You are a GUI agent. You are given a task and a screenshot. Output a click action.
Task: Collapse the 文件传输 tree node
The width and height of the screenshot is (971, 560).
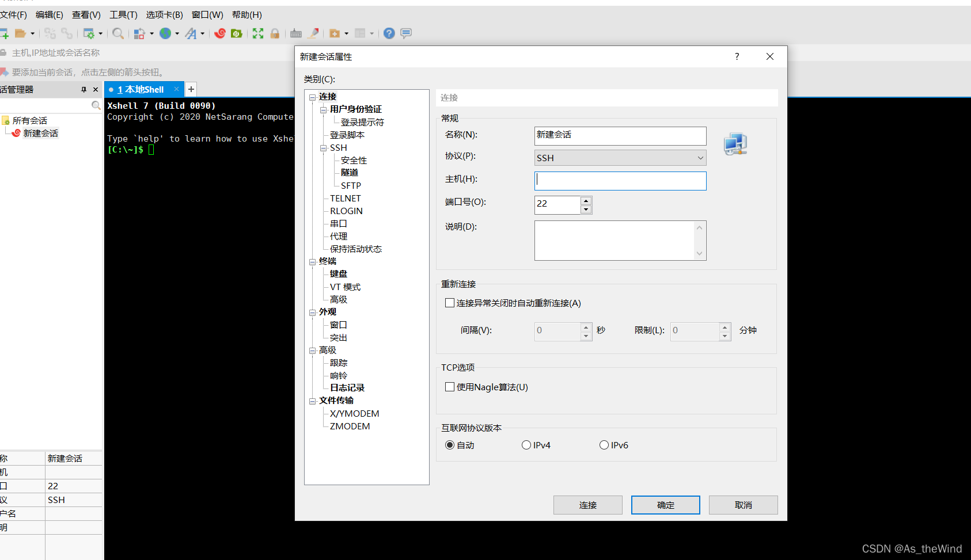coord(313,401)
